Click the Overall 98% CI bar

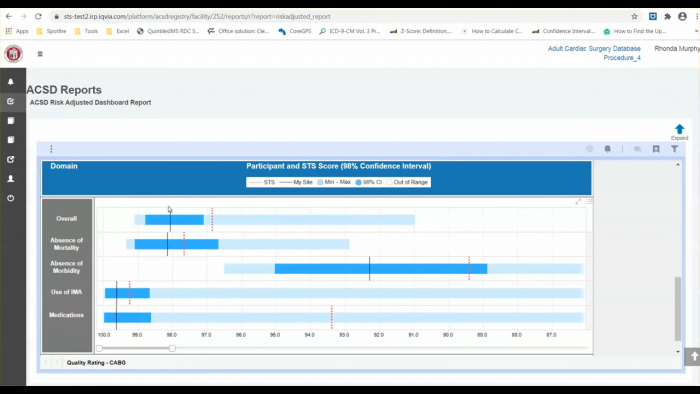coord(175,220)
